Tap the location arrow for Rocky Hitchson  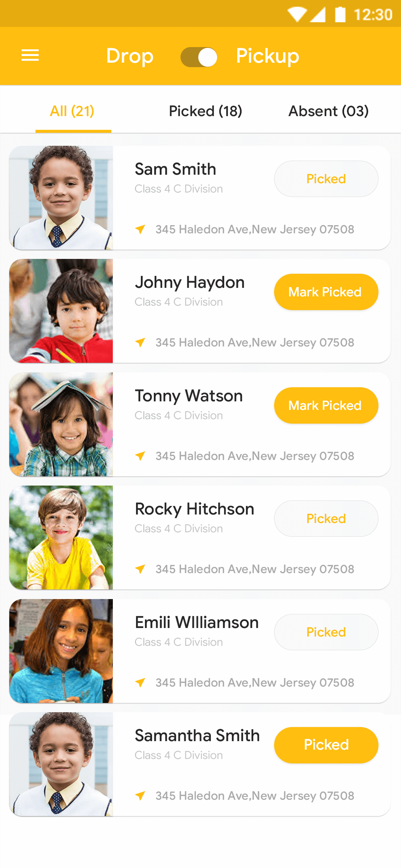[140, 569]
